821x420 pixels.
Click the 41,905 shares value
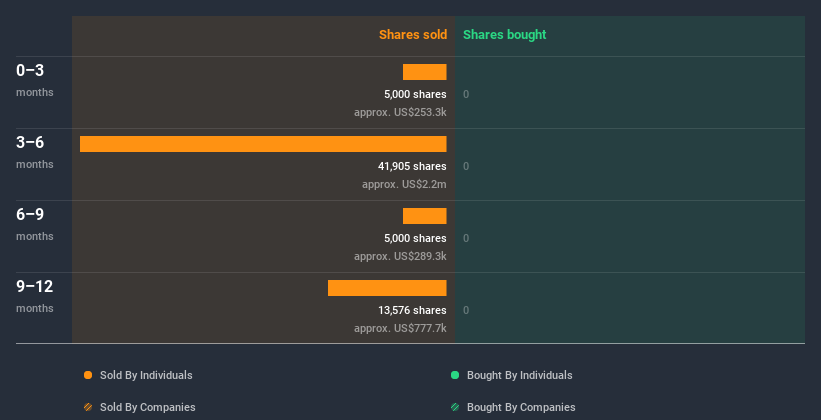coord(412,166)
